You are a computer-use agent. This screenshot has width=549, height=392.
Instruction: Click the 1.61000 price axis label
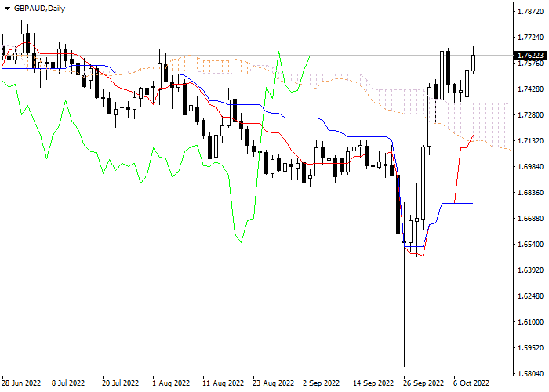pos(531,322)
